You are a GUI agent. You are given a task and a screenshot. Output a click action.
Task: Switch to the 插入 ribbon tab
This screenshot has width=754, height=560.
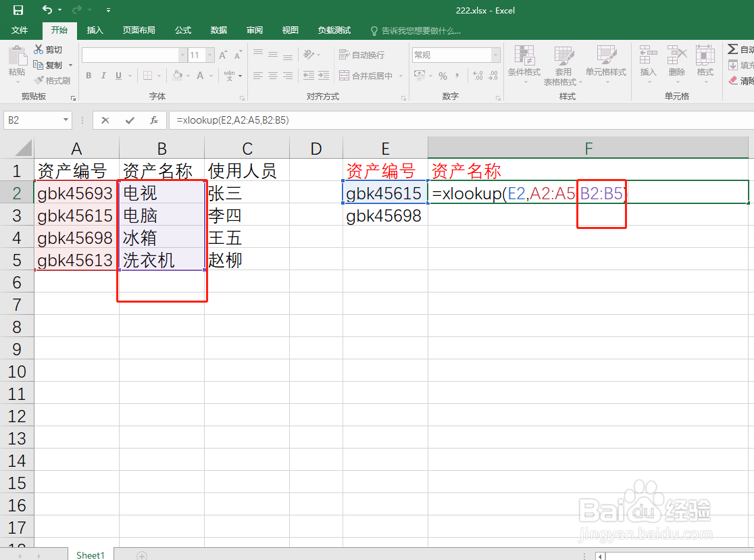coord(95,30)
